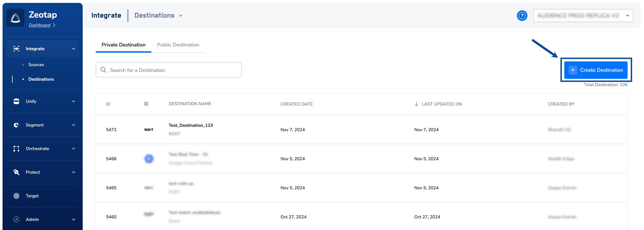Open the Target section
Screen dimensions: 644x230
[32, 196]
